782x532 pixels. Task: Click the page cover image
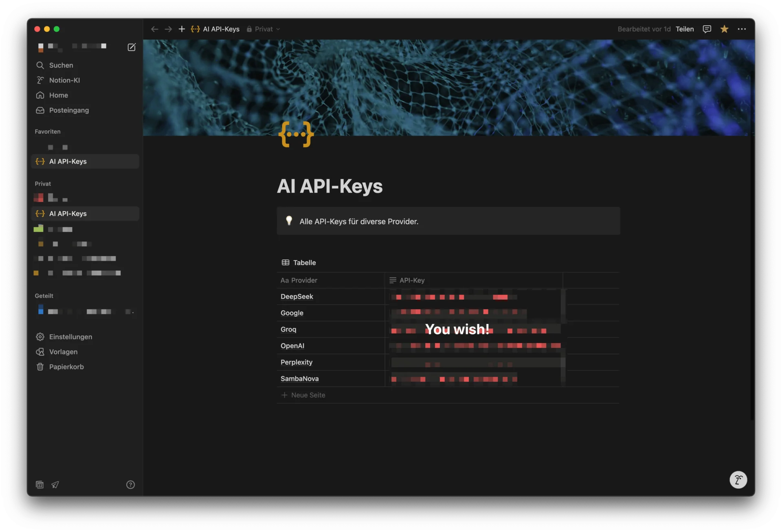point(448,88)
